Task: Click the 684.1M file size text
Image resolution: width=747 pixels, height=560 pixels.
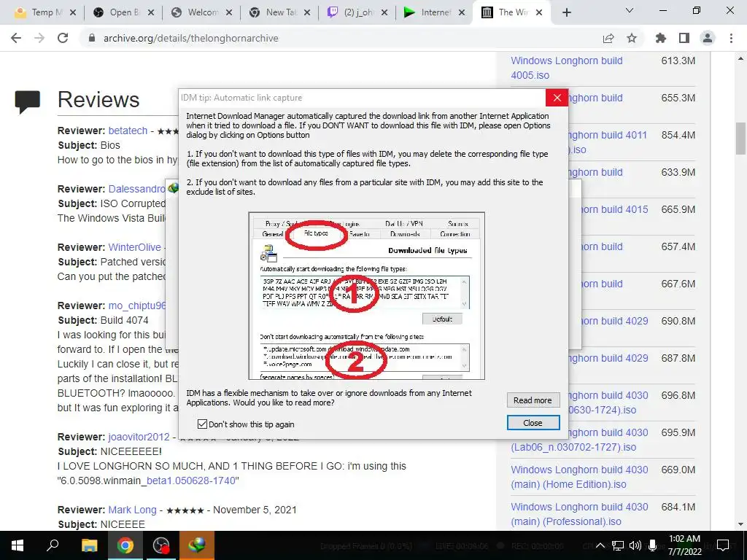Action: click(678, 507)
